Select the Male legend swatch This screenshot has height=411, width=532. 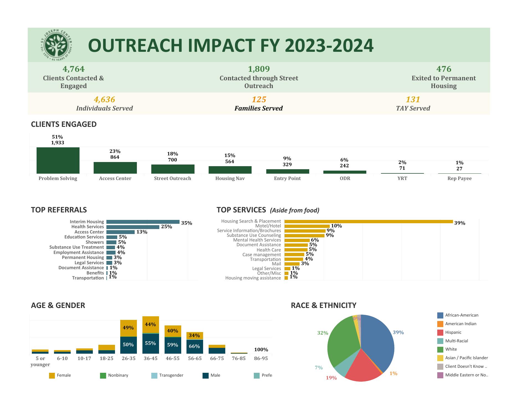point(205,376)
